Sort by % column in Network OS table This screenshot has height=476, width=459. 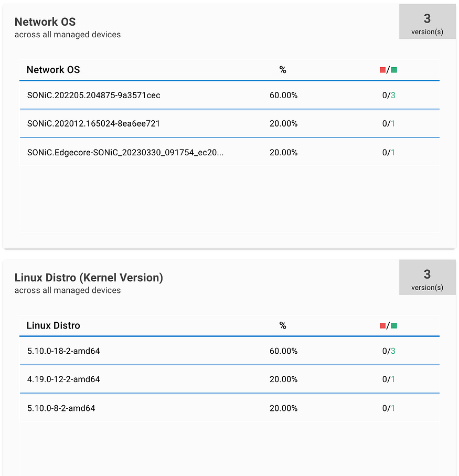(x=283, y=70)
